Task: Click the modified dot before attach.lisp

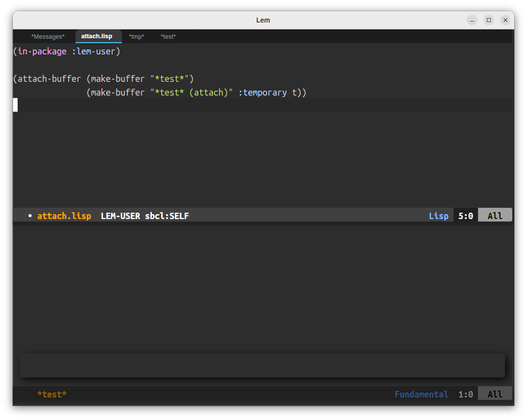Action: click(30, 216)
